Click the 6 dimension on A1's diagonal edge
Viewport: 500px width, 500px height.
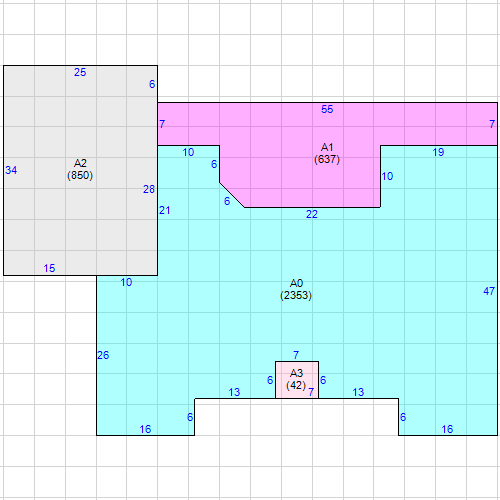click(227, 201)
